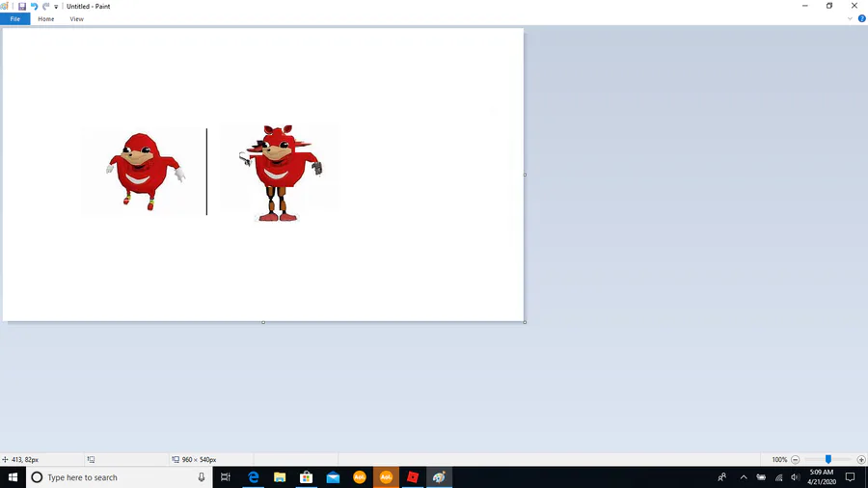Click the selection size icon in status bar
The image size is (868, 488).
[x=91, y=459]
